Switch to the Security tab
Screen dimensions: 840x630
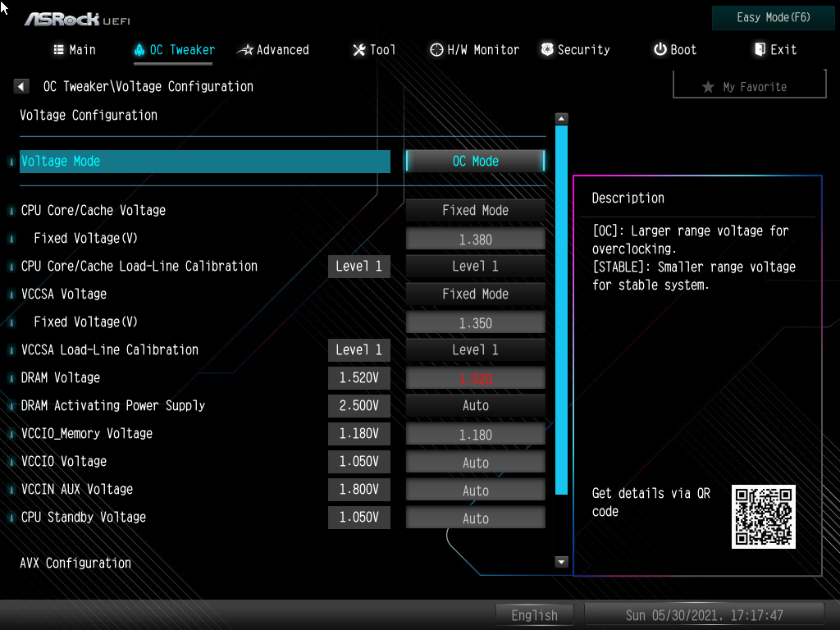pos(575,49)
